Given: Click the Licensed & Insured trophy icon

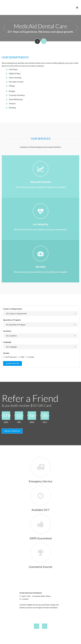Looking at the screenshot, I should coord(40,553).
